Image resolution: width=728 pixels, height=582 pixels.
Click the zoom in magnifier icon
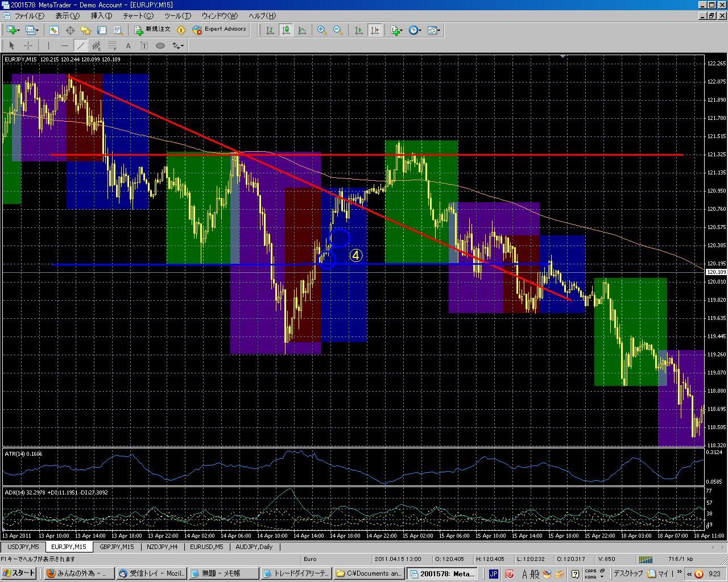coord(322,30)
